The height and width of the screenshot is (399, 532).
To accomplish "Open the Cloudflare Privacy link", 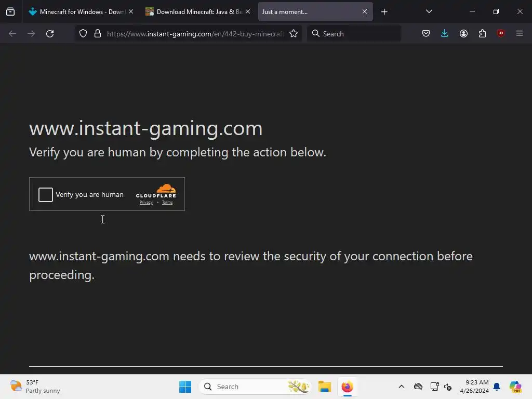I will pyautogui.click(x=146, y=203).
